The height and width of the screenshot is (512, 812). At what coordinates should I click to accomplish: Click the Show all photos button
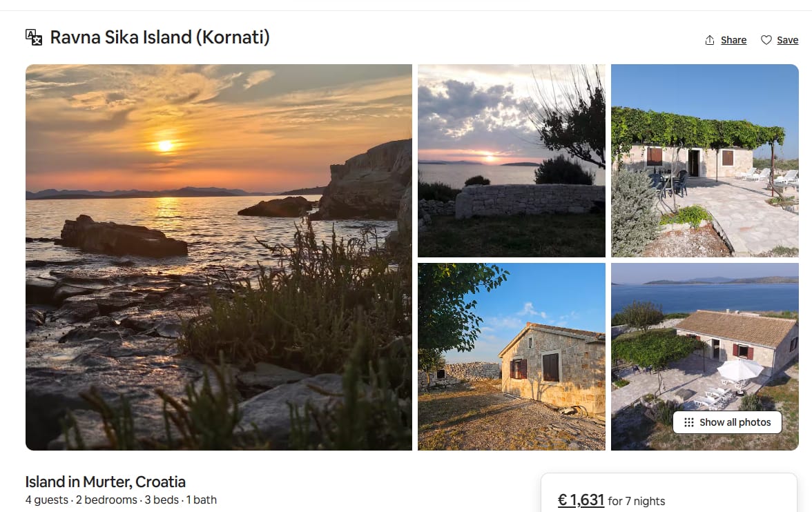[727, 422]
